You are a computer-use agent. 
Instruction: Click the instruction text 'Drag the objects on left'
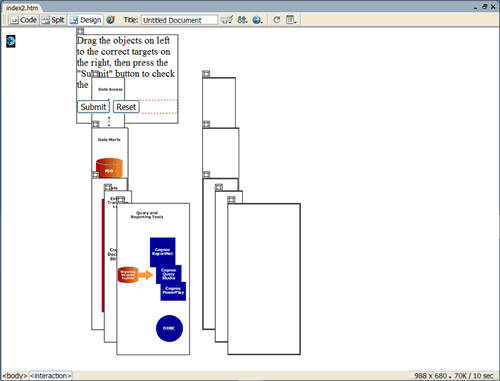pos(123,40)
